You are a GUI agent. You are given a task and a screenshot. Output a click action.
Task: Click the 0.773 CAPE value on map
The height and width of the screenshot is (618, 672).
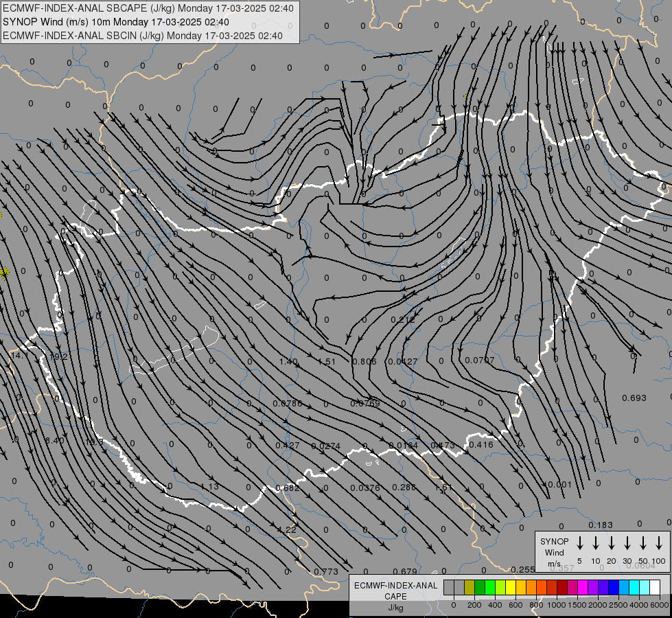pyautogui.click(x=326, y=572)
